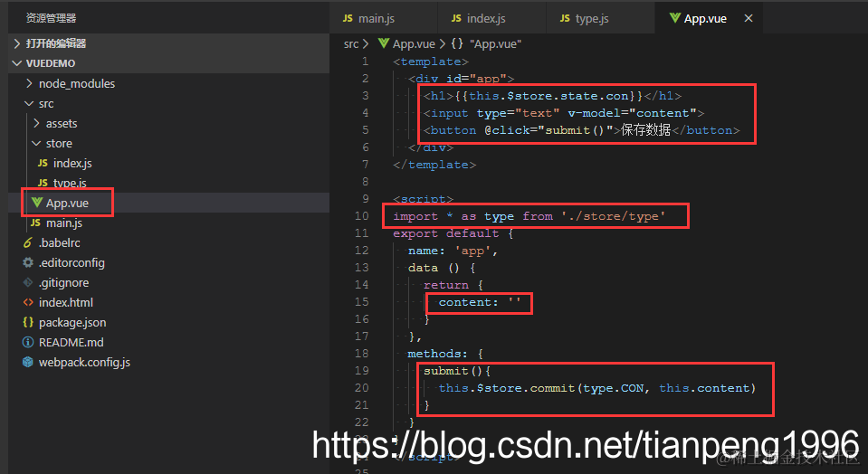Click line number 20 in gutter
The height and width of the screenshot is (474, 868).
tap(361, 387)
